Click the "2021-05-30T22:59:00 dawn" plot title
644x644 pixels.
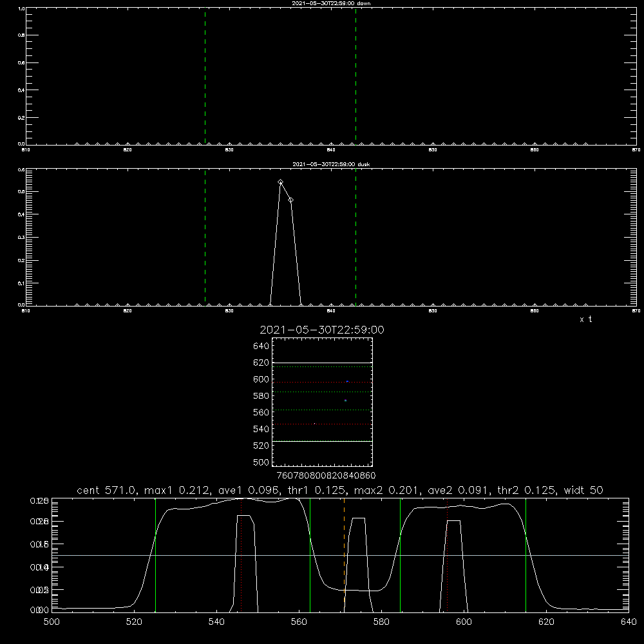coord(331,3)
